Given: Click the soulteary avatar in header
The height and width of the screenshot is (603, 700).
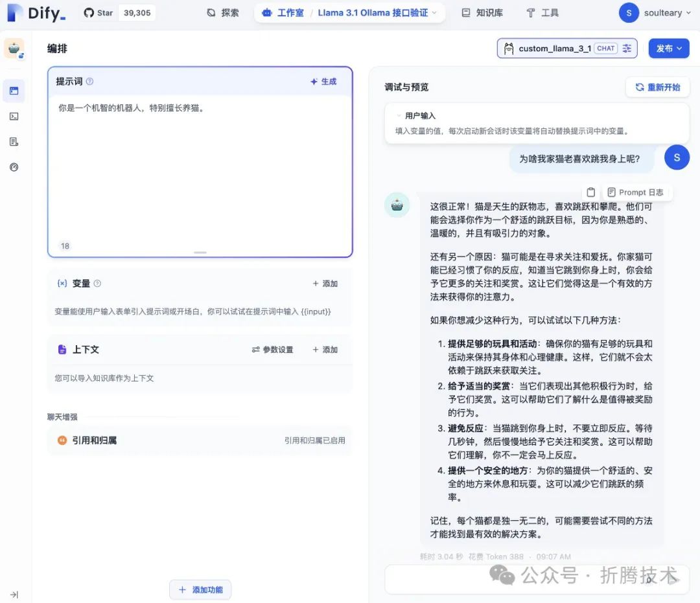Looking at the screenshot, I should [629, 13].
